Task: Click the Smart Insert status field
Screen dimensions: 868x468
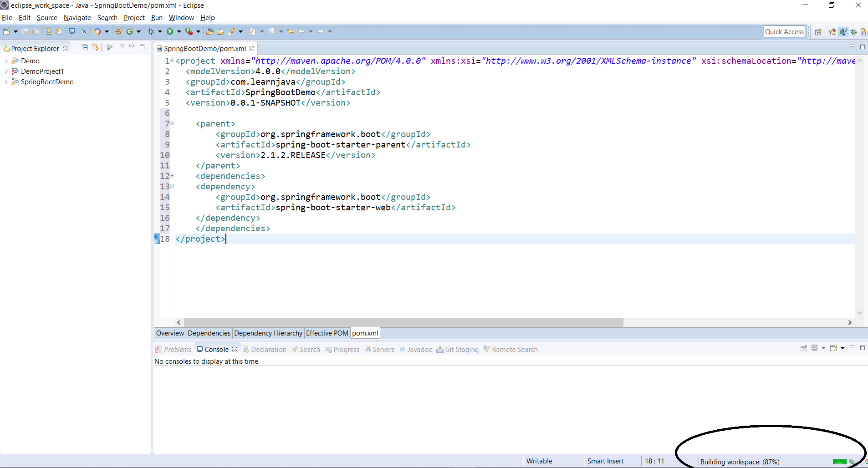Action: point(605,461)
